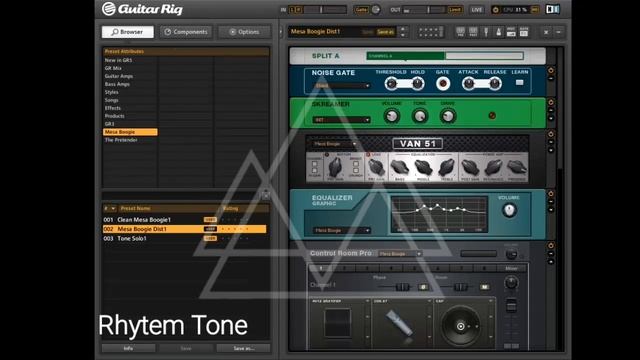Screen dimensions: 640x360
Task: Toggle the output Limit button
Action: point(455,9)
